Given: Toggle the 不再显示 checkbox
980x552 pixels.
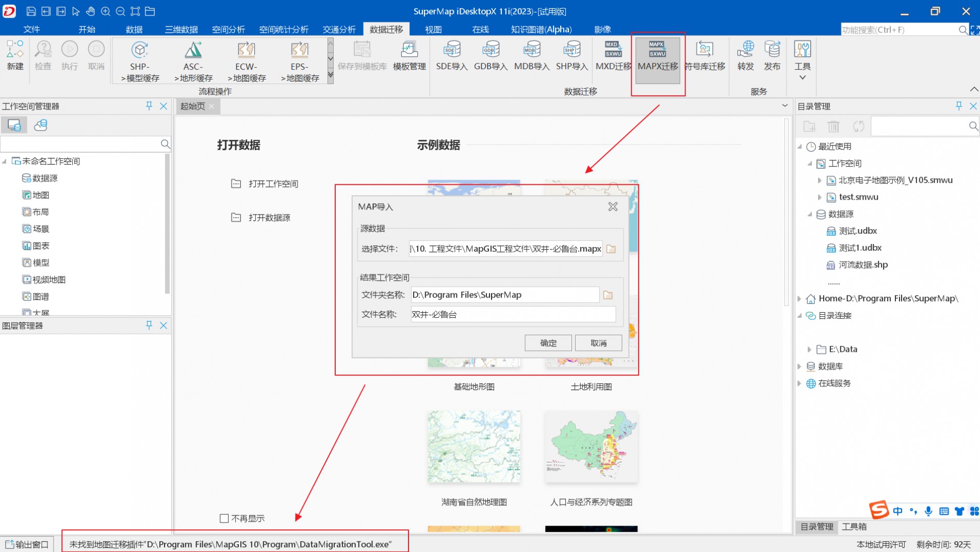Looking at the screenshot, I should 224,518.
